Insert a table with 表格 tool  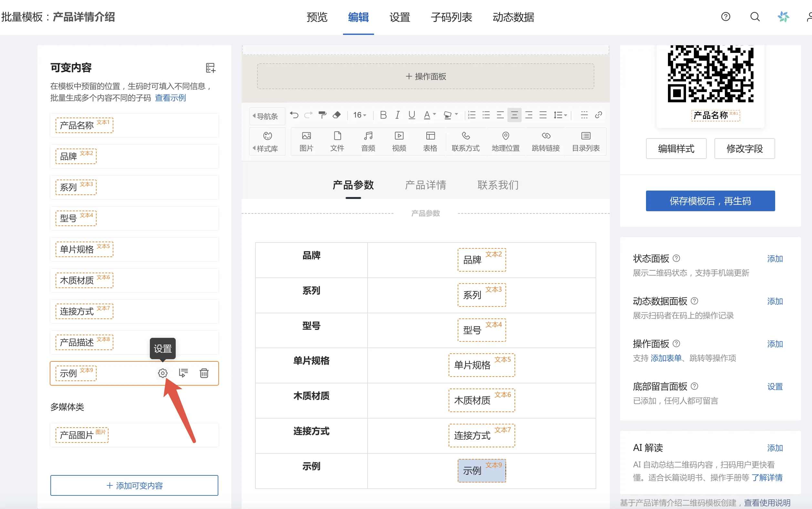coord(430,141)
